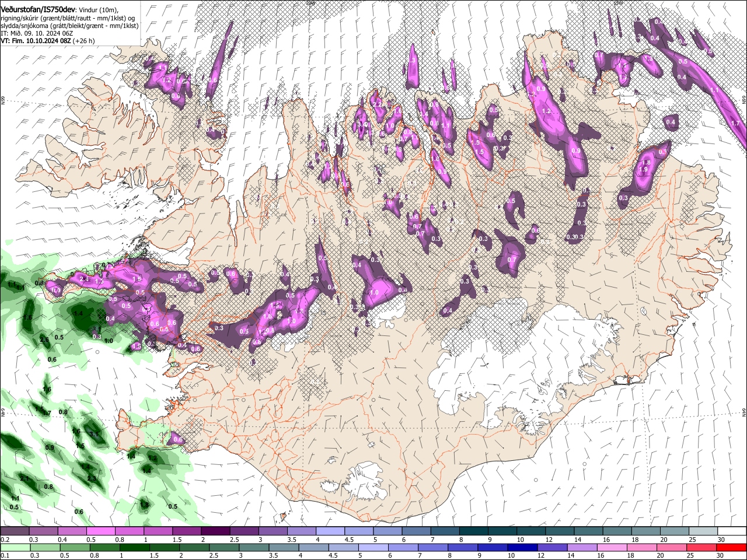Pick the lightest green rain swatch between 0.1 and 0.3
This screenshot has width=747, height=560.
[15, 547]
